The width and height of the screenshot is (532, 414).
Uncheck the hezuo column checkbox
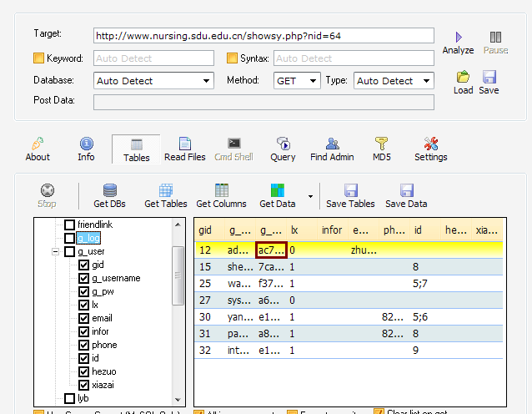point(84,371)
